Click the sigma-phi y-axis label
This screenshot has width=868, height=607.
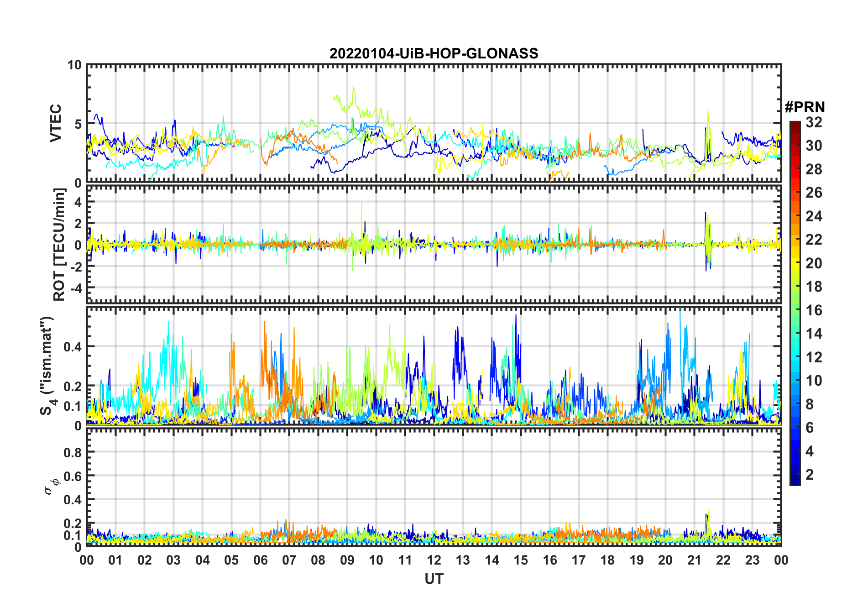pyautogui.click(x=51, y=486)
